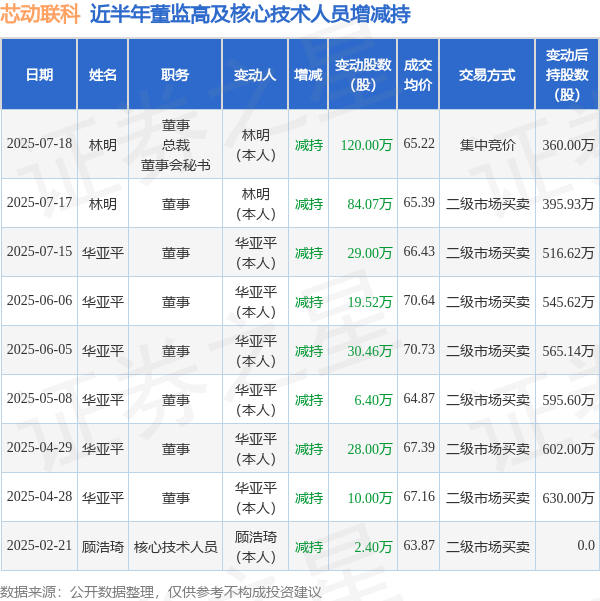Screen dimensions: 600x601
Task: Click the 集中竞价 trading method cell
Action: point(487,145)
